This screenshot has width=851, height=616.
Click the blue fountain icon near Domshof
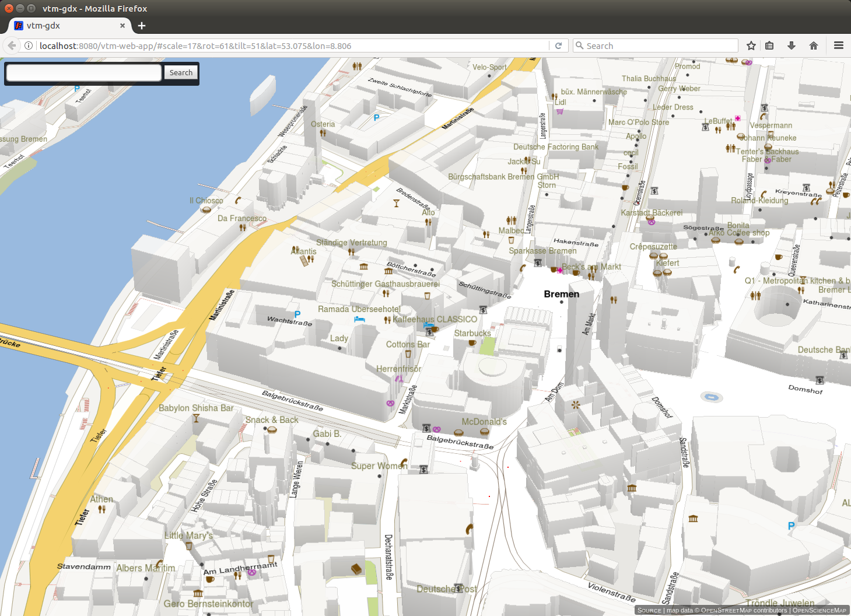711,397
